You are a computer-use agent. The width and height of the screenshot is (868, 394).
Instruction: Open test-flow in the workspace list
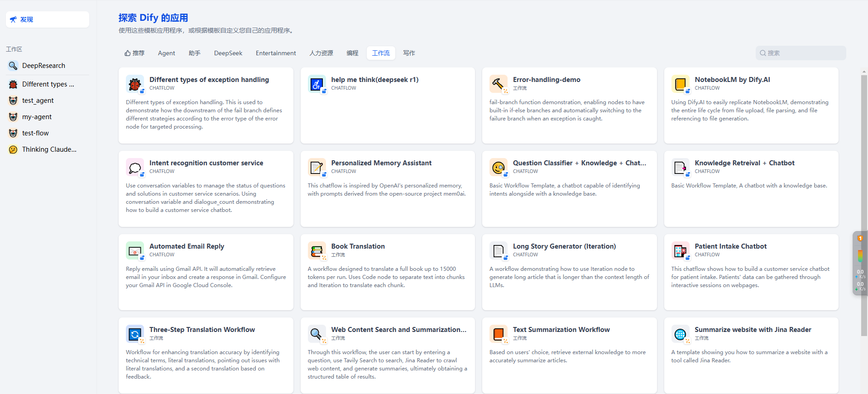(x=48, y=133)
